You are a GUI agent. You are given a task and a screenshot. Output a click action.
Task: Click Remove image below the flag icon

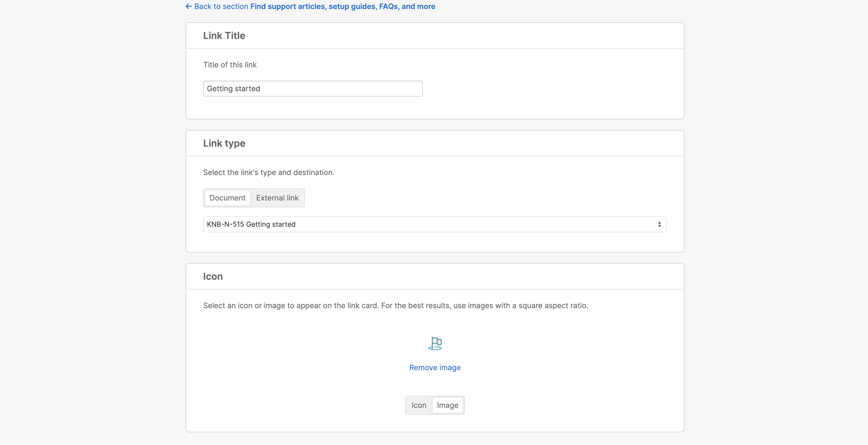[x=435, y=368]
